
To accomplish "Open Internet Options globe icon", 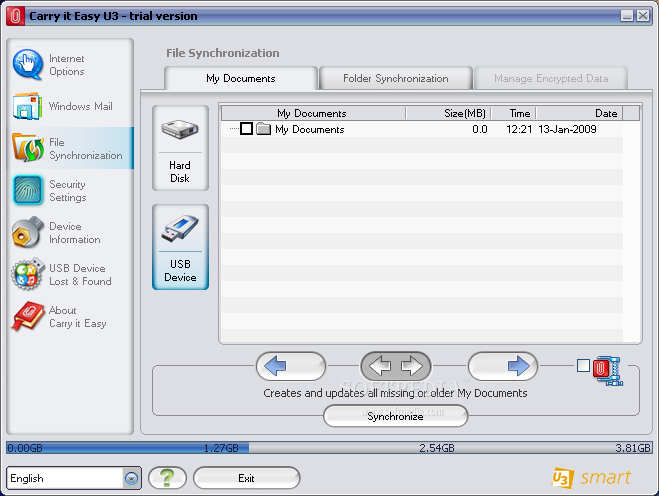I will 28,65.
